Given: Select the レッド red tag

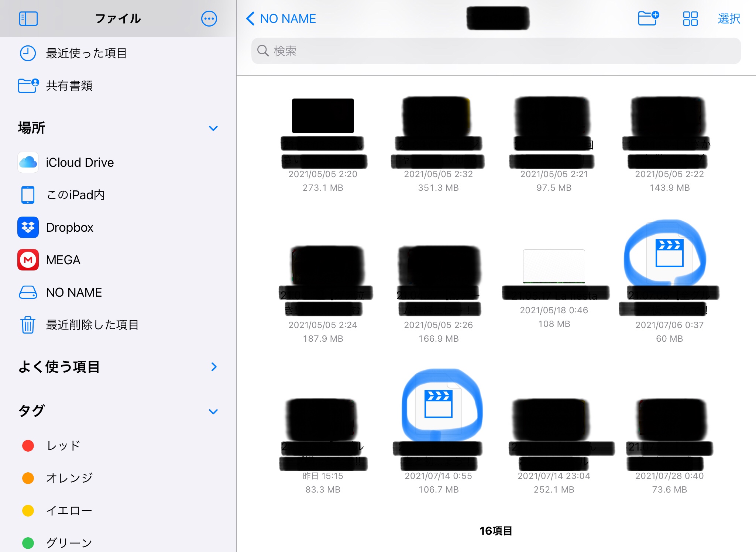Looking at the screenshot, I should [63, 446].
